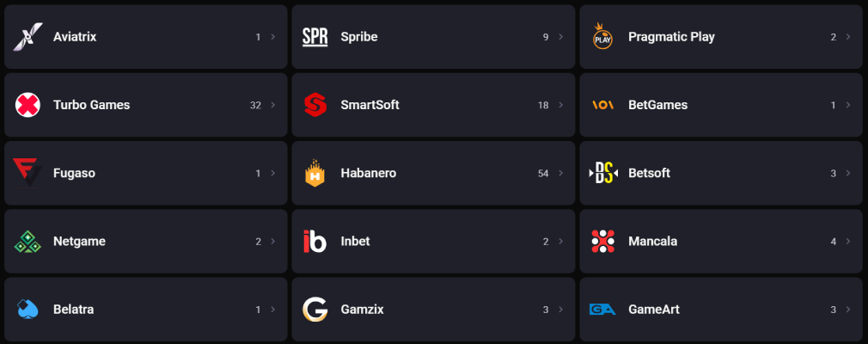The image size is (868, 344).
Task: Expand Habanero provider via its chevron
Action: coord(561,173)
